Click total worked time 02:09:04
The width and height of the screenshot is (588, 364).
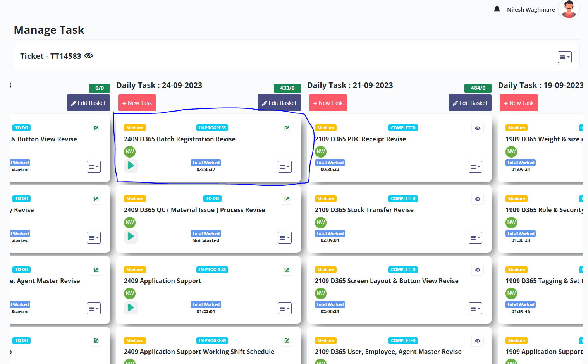click(330, 240)
